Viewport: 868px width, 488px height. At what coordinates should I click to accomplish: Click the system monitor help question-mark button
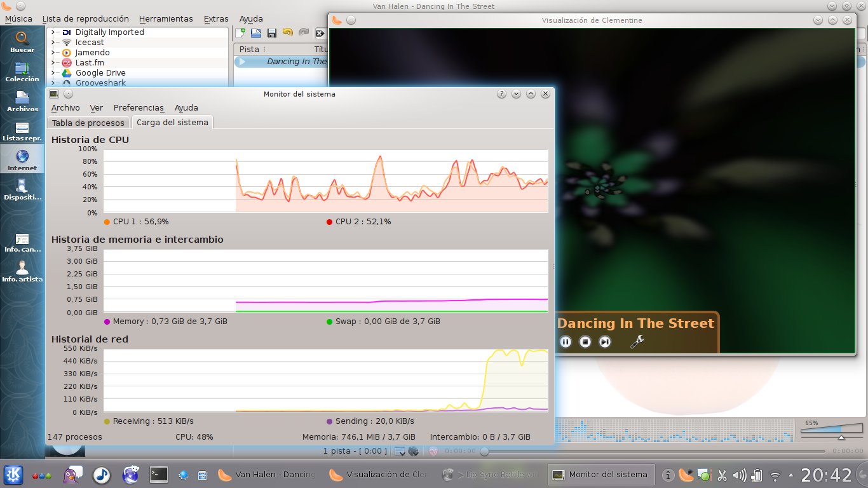[501, 94]
